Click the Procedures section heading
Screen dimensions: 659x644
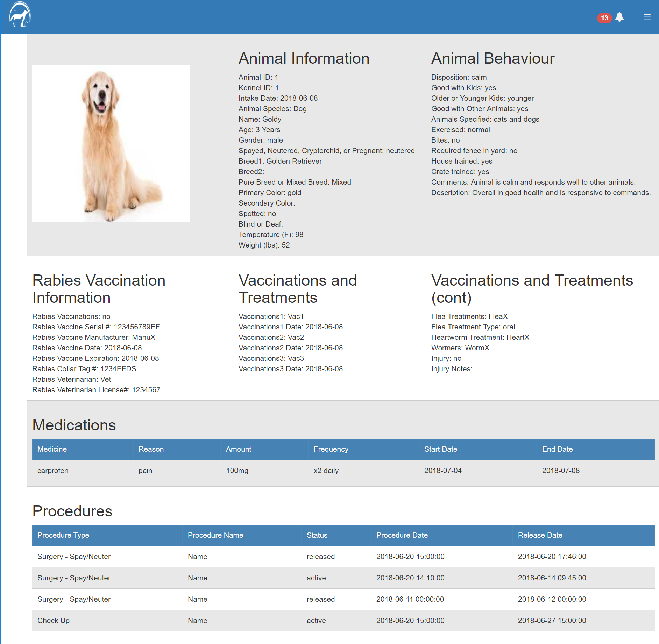pos(72,511)
